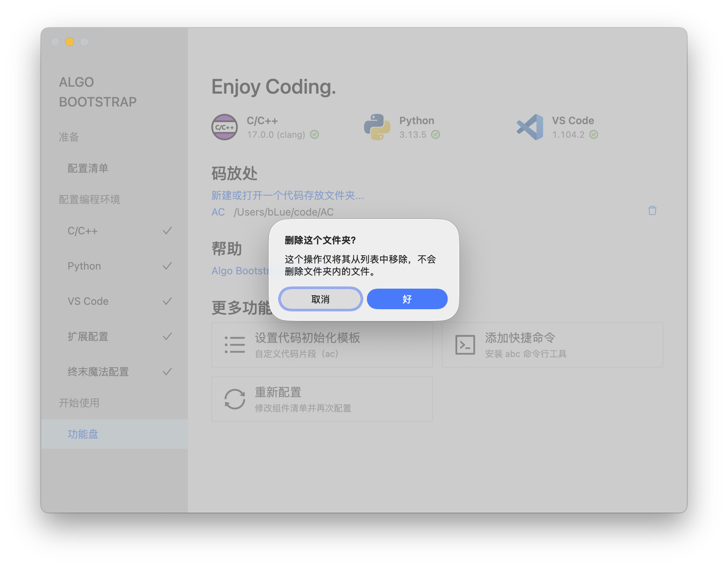Click the C/C++ compiler logo icon
Viewport: 728px width, 567px height.
coord(225,127)
